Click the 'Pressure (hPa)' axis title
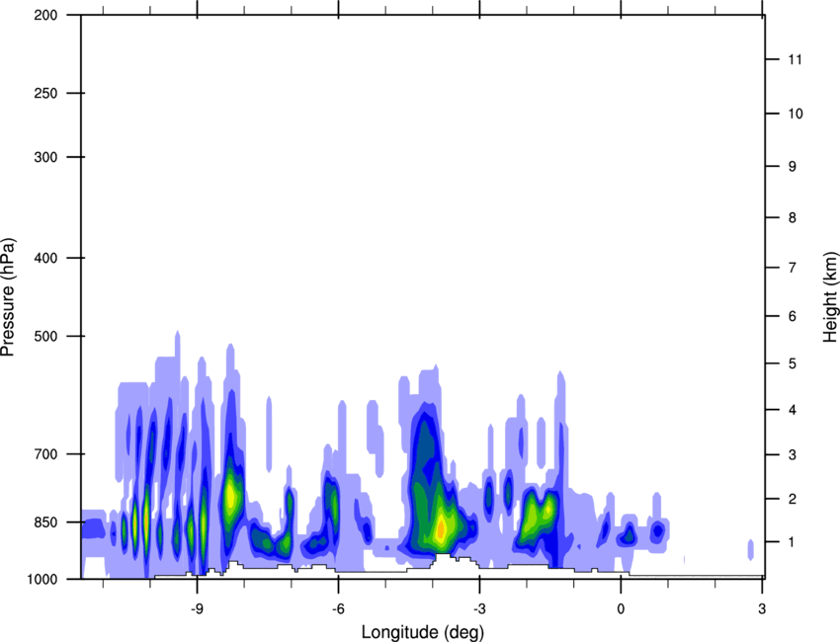This screenshot has width=840, height=642. 8,297
